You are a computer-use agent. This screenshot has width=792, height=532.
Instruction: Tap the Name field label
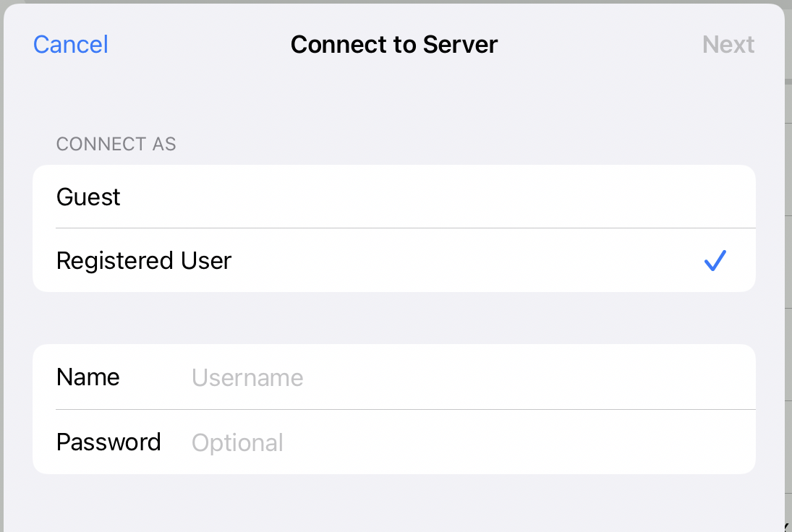click(x=88, y=377)
